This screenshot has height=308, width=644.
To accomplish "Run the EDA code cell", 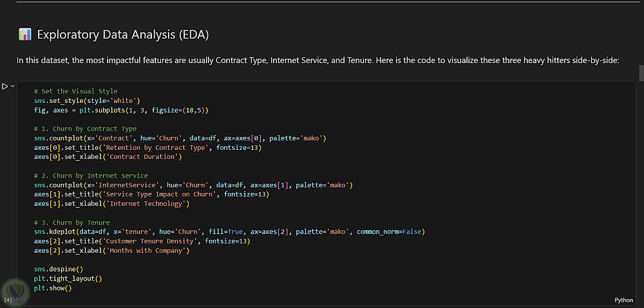I will point(5,86).
